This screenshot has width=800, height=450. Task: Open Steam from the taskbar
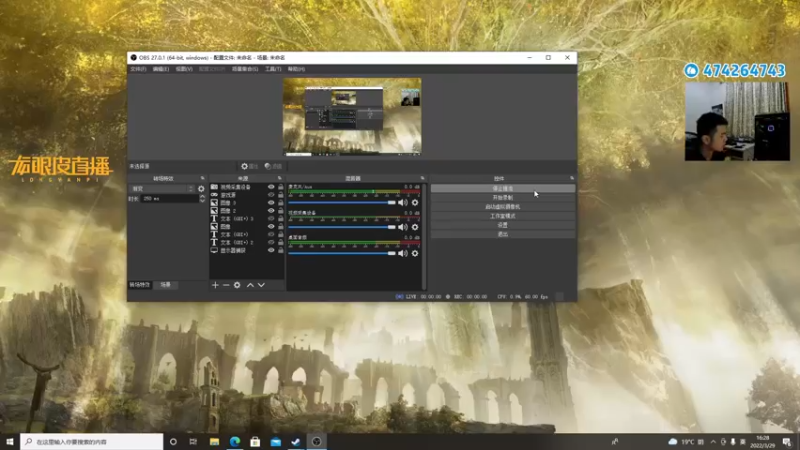pyautogui.click(x=296, y=442)
